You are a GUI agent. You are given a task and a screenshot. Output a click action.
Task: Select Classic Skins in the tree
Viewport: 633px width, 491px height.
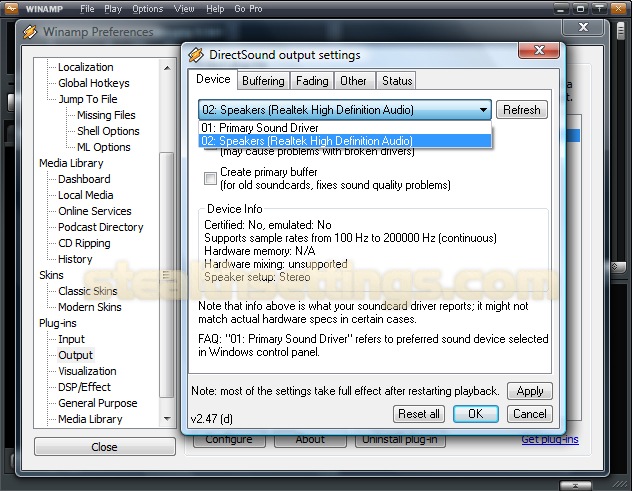(88, 291)
